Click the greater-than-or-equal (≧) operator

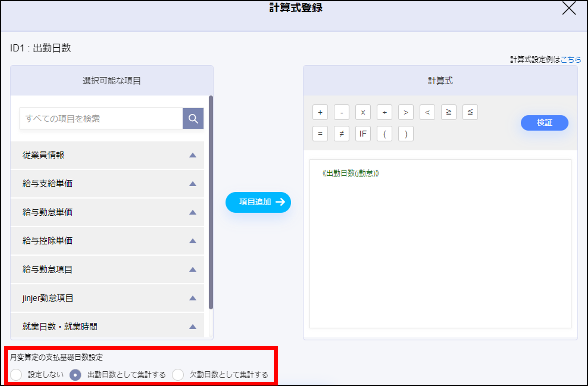[x=449, y=112]
